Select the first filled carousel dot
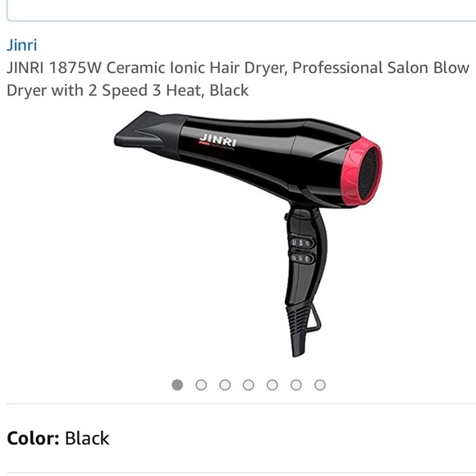The image size is (476, 476). point(177,385)
